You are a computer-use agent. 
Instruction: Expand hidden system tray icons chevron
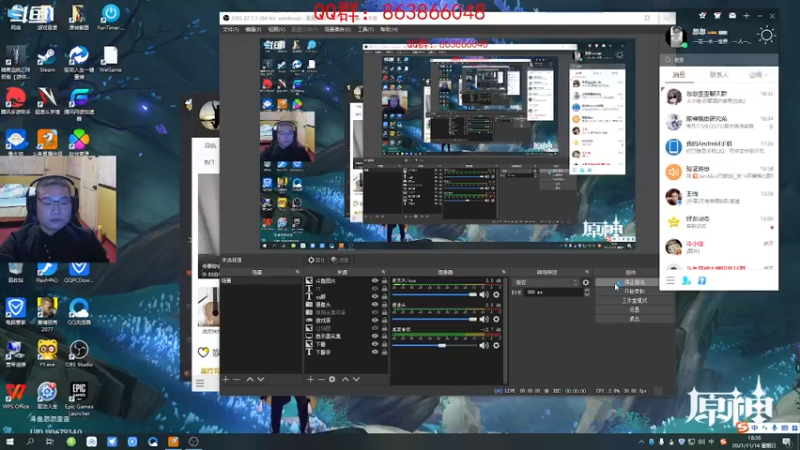pyautogui.click(x=641, y=442)
